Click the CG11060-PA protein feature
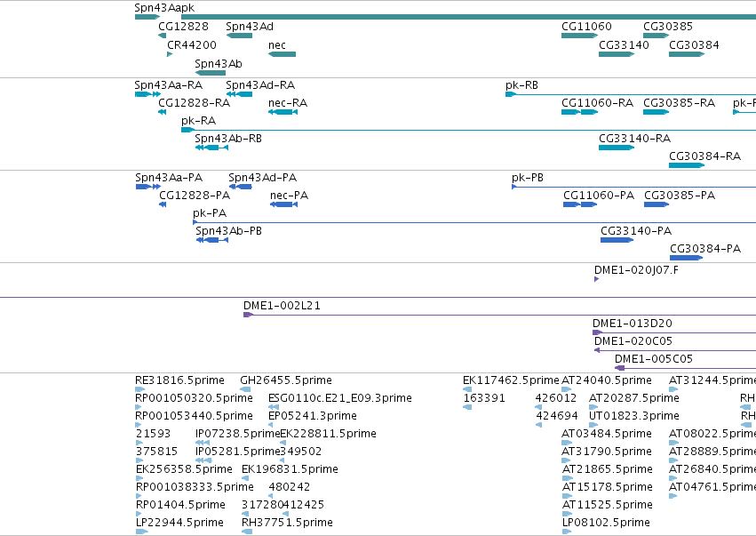This screenshot has width=756, height=536. pyautogui.click(x=580, y=204)
